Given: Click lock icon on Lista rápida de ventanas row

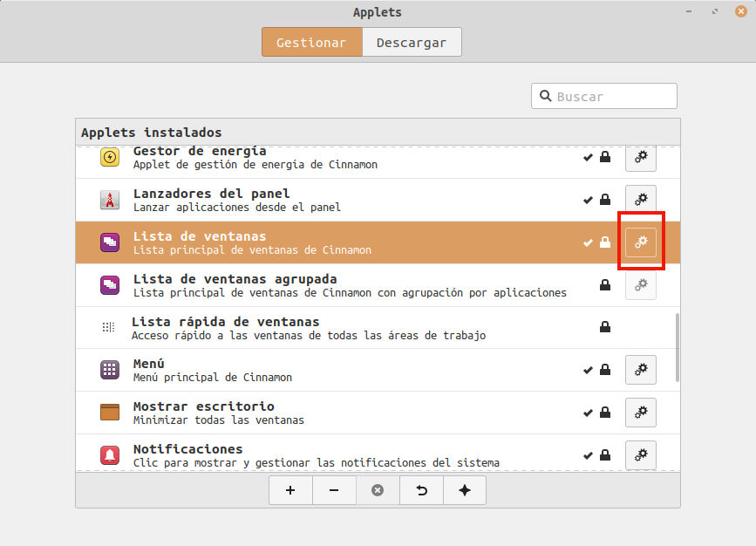Looking at the screenshot, I should point(605,327).
